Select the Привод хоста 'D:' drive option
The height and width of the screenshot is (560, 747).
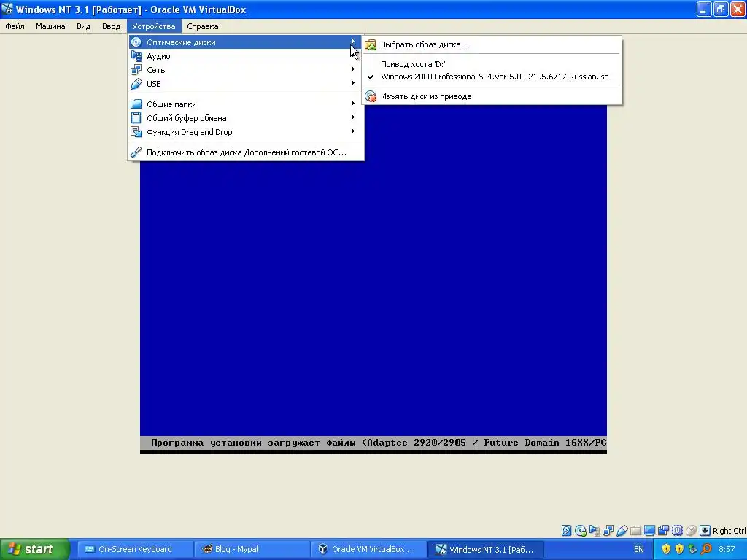click(x=492, y=64)
